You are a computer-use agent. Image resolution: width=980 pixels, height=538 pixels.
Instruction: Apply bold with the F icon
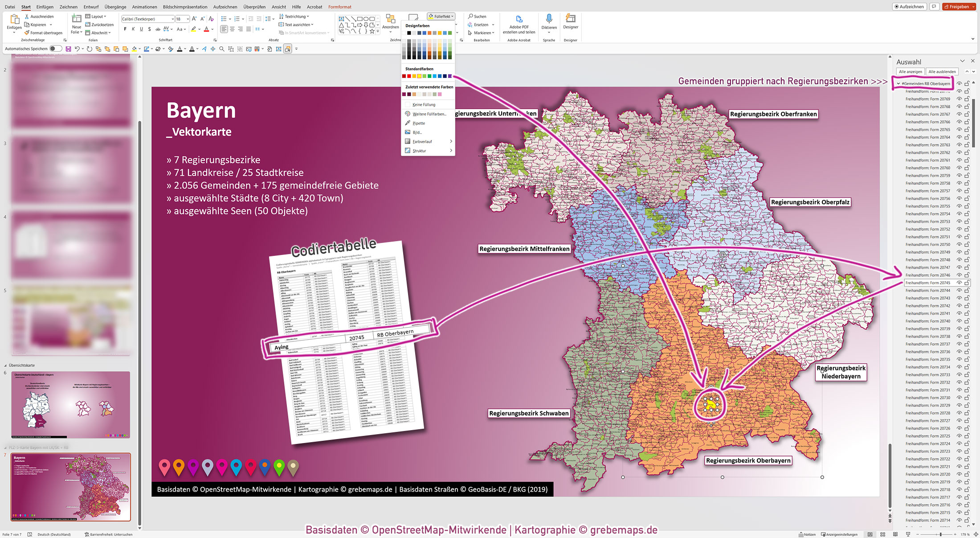pyautogui.click(x=125, y=29)
